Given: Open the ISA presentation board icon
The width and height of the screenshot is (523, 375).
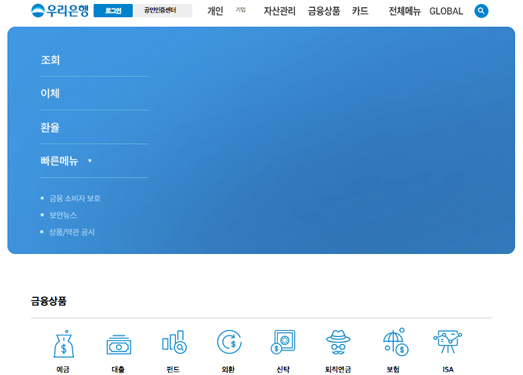Looking at the screenshot, I should coord(448,342).
